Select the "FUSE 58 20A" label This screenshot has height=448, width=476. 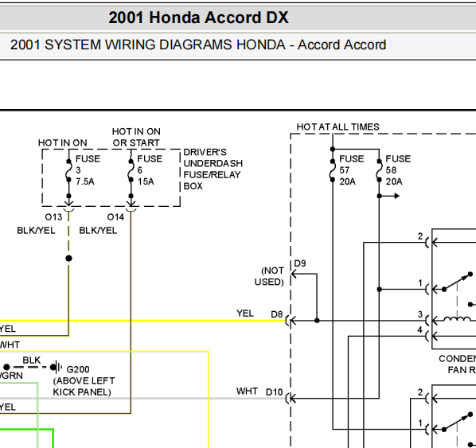tap(398, 170)
